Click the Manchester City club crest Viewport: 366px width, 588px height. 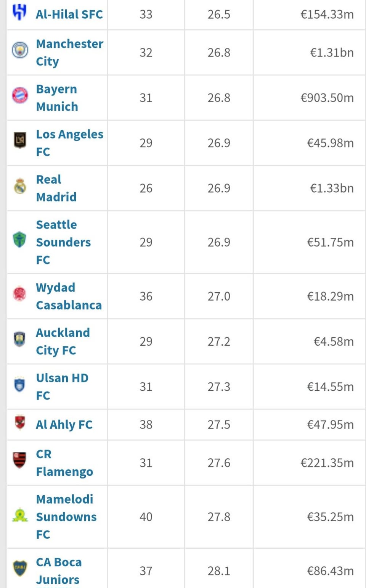pyautogui.click(x=20, y=50)
